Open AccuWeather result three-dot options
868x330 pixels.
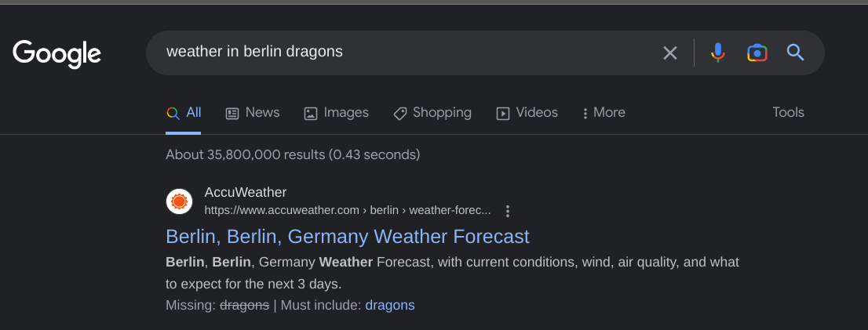[x=508, y=211]
